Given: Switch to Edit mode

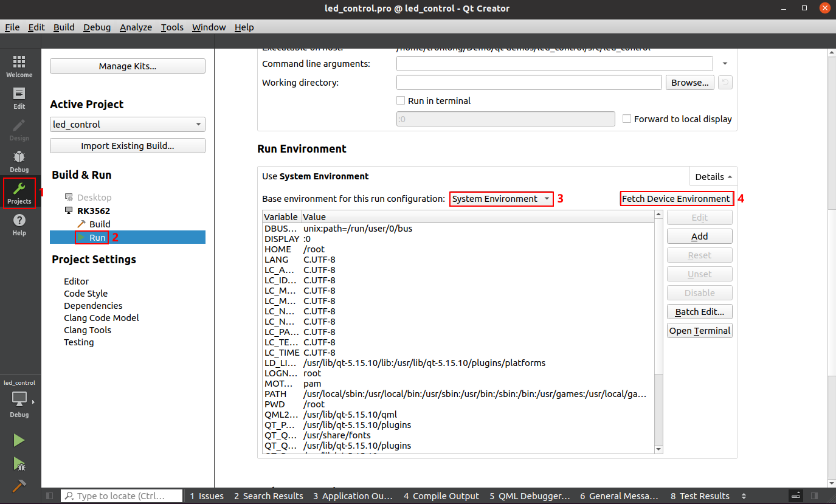Looking at the screenshot, I should (x=19, y=98).
